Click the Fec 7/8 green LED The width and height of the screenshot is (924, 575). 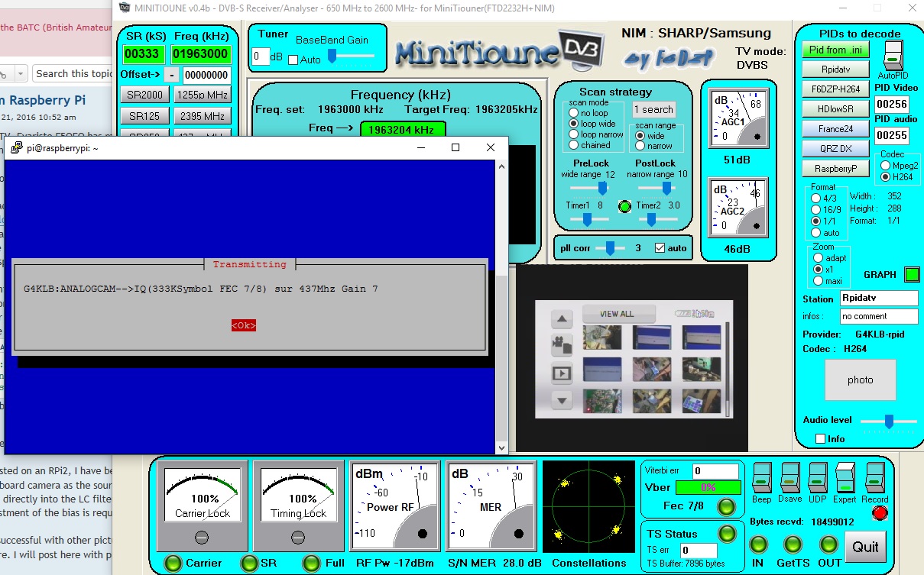[x=726, y=506]
